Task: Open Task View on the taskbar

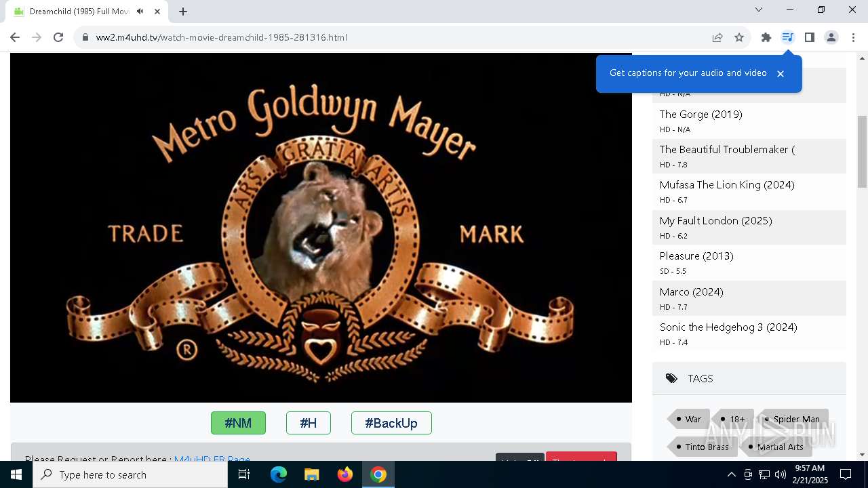Action: coord(244,474)
